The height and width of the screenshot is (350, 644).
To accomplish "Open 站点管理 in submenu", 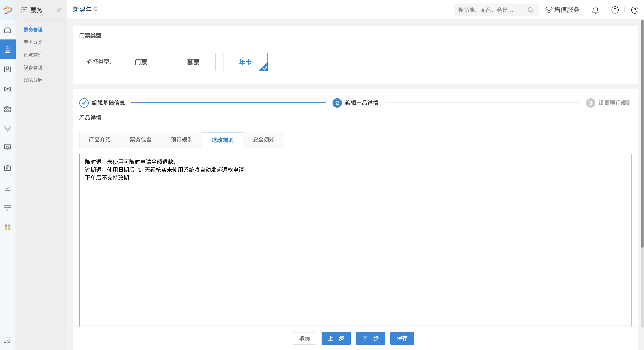I will coord(33,55).
